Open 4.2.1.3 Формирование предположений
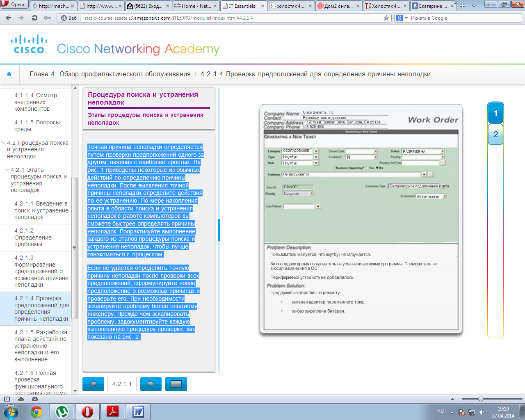525x420 pixels. pos(36,271)
